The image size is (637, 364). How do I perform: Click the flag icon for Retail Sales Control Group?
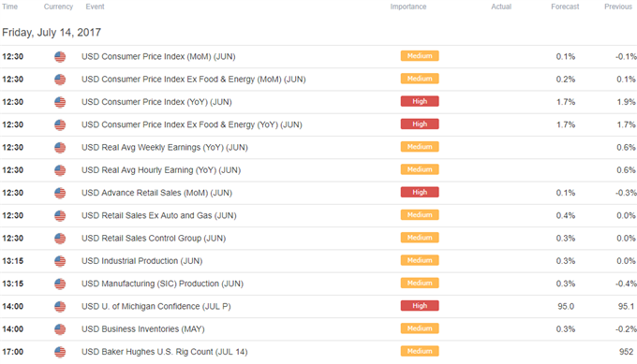tap(60, 239)
